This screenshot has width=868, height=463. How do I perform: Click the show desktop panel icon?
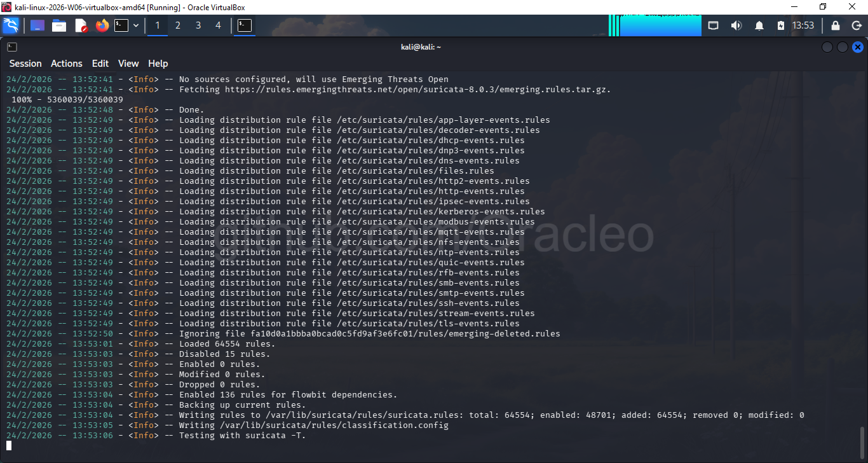[37, 25]
